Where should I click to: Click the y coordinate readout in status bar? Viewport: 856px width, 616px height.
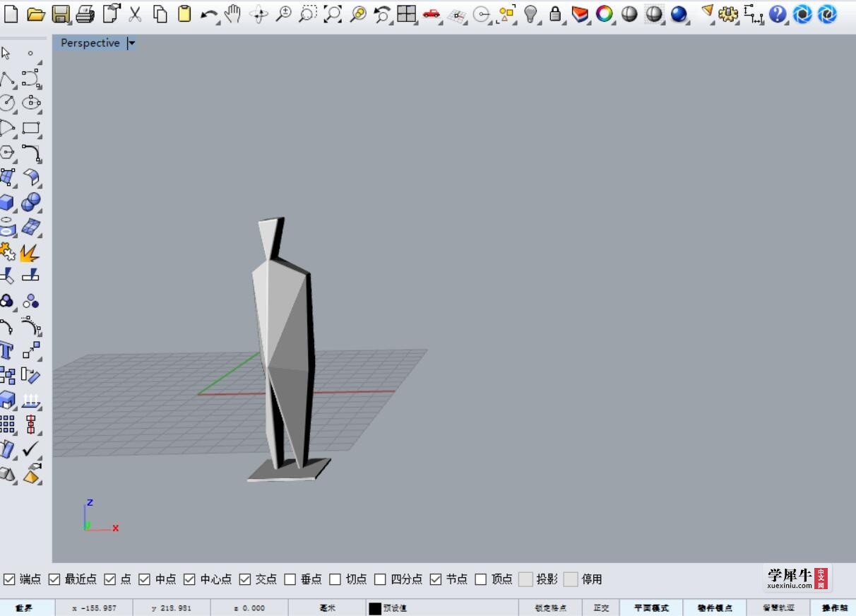tap(172, 608)
